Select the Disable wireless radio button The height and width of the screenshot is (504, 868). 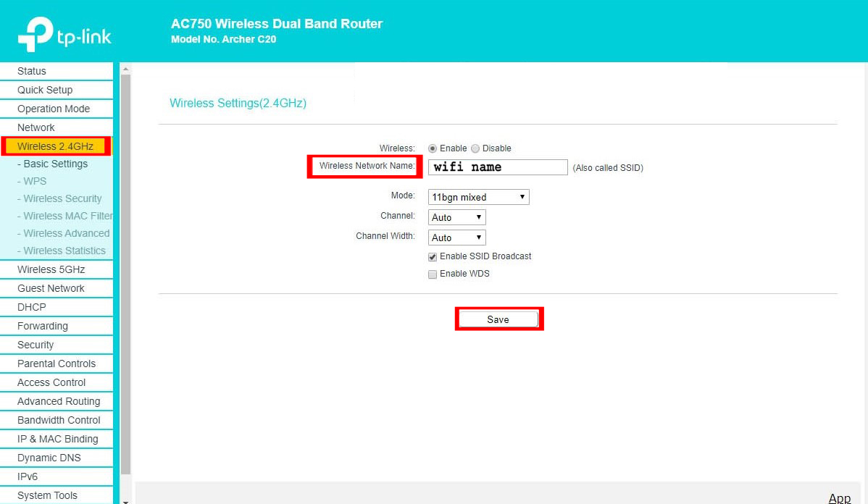coord(475,148)
